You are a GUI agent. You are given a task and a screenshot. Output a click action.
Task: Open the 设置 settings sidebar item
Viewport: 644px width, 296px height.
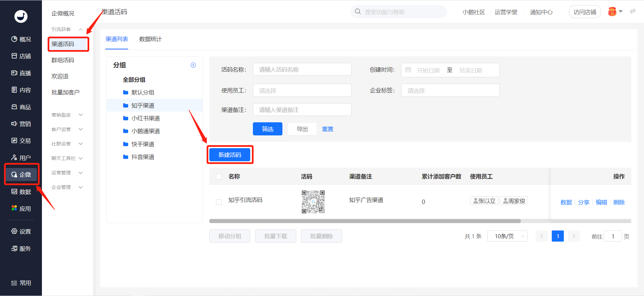(x=21, y=231)
